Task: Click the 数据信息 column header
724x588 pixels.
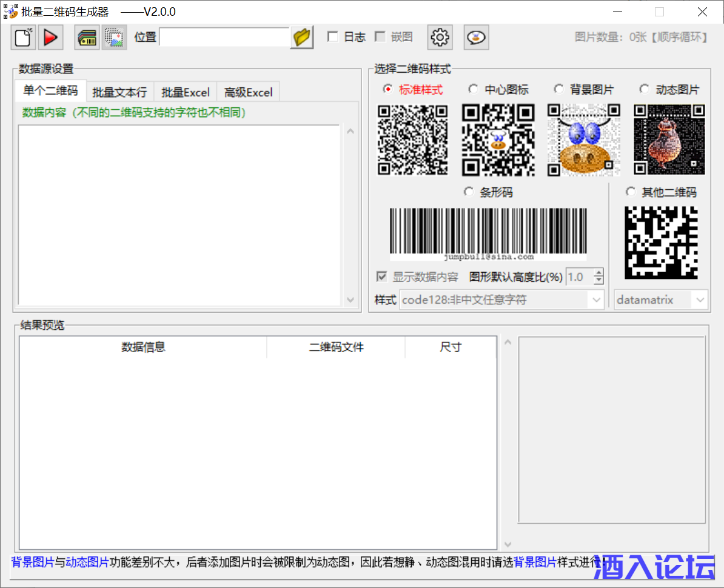Action: [143, 347]
